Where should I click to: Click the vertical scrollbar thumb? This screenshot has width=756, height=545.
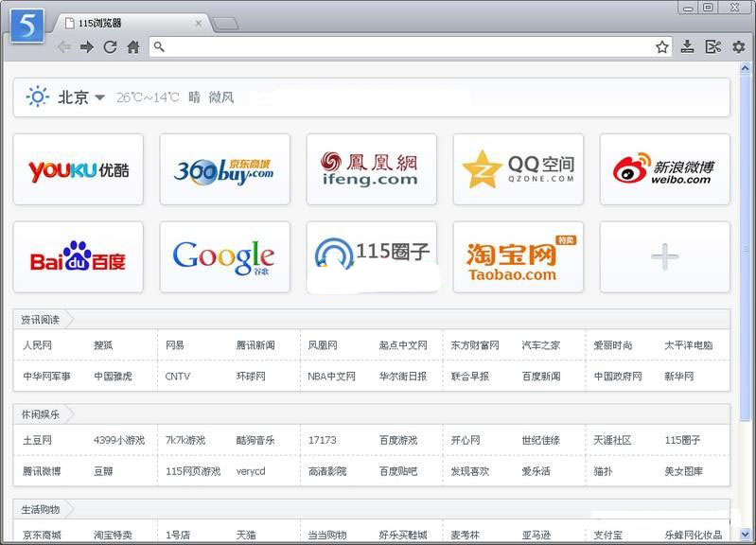tap(745, 249)
